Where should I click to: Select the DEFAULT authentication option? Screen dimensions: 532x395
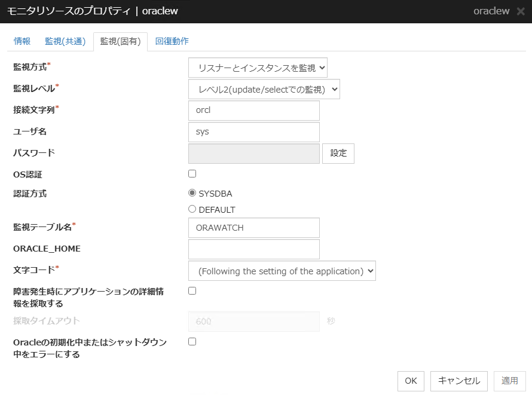click(x=192, y=209)
